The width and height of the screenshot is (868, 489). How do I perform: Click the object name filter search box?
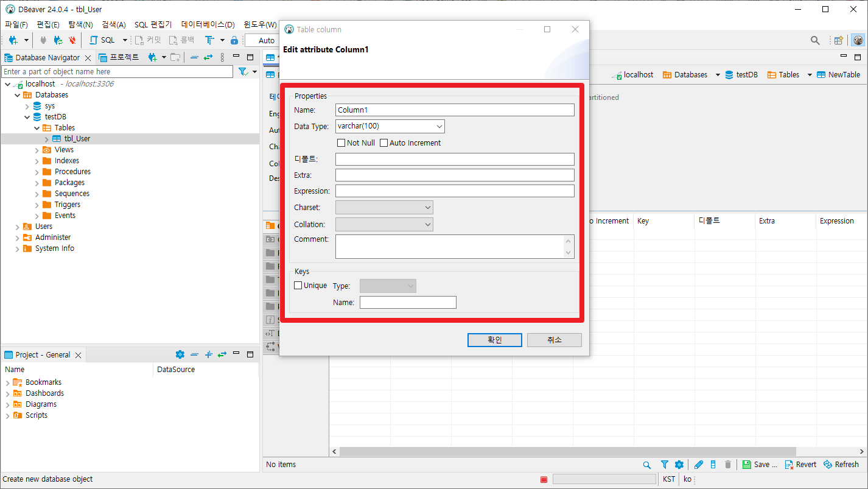point(117,72)
